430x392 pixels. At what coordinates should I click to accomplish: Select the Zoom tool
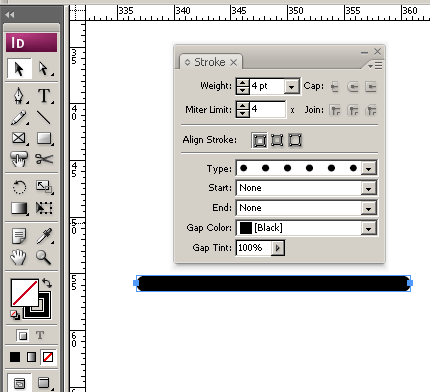(44, 257)
